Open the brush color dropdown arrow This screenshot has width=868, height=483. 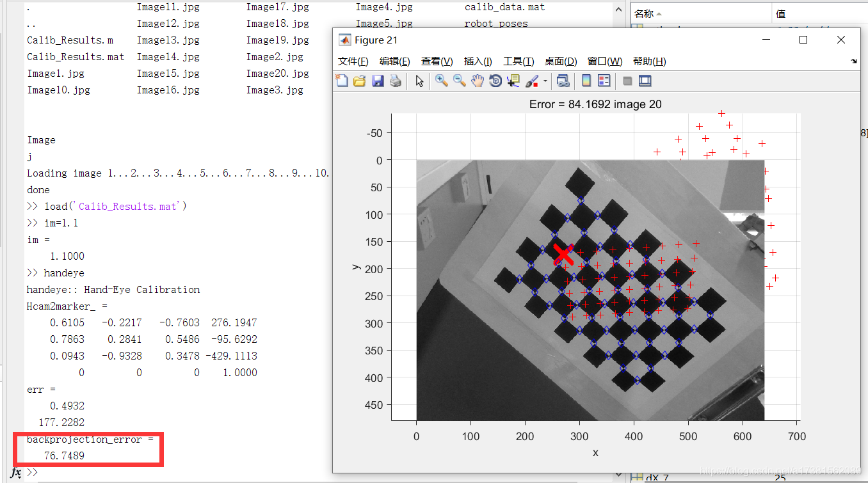545,81
